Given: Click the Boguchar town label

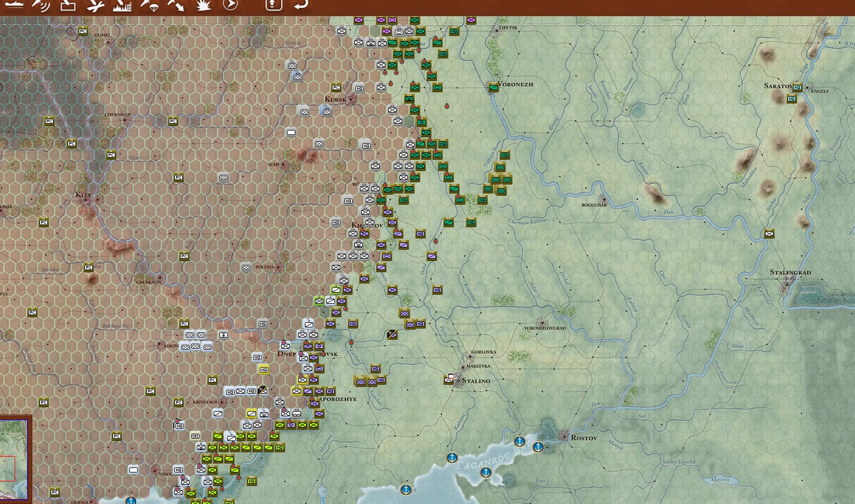Looking at the screenshot, I should pyautogui.click(x=594, y=205).
